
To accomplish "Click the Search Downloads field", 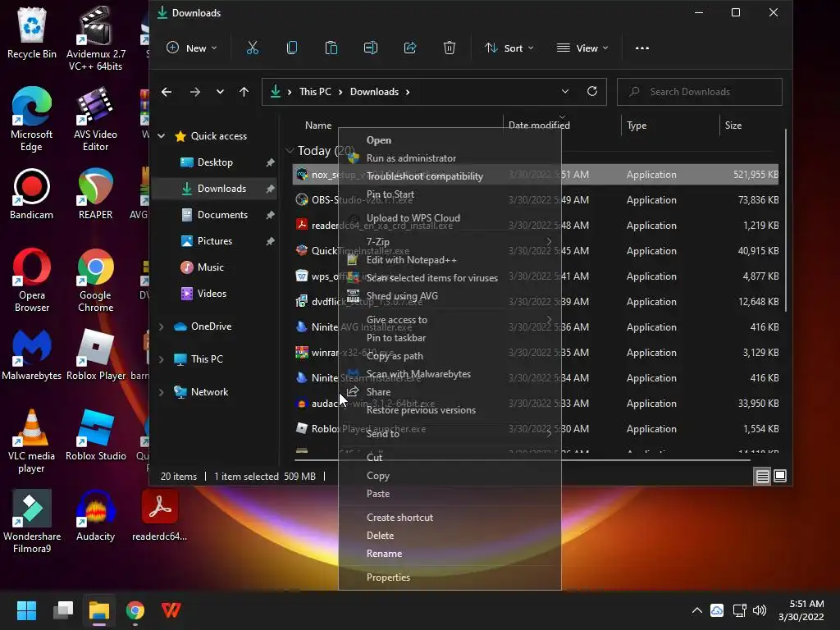I will tap(699, 92).
